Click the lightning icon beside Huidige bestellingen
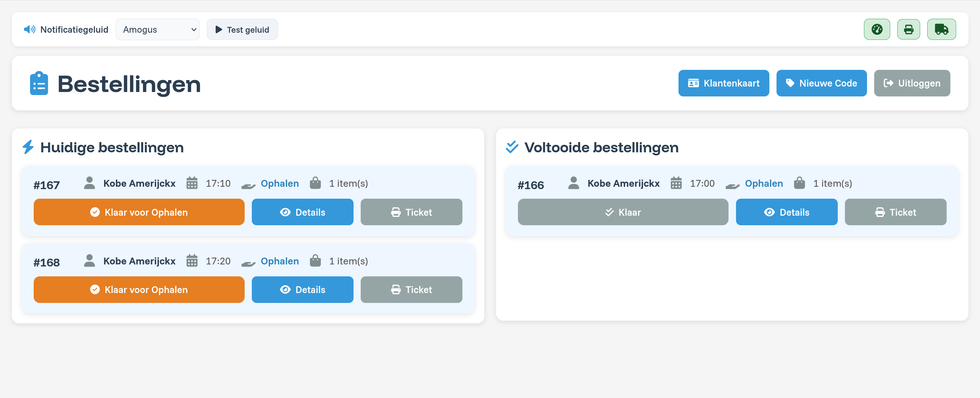Image resolution: width=980 pixels, height=398 pixels. tap(28, 148)
